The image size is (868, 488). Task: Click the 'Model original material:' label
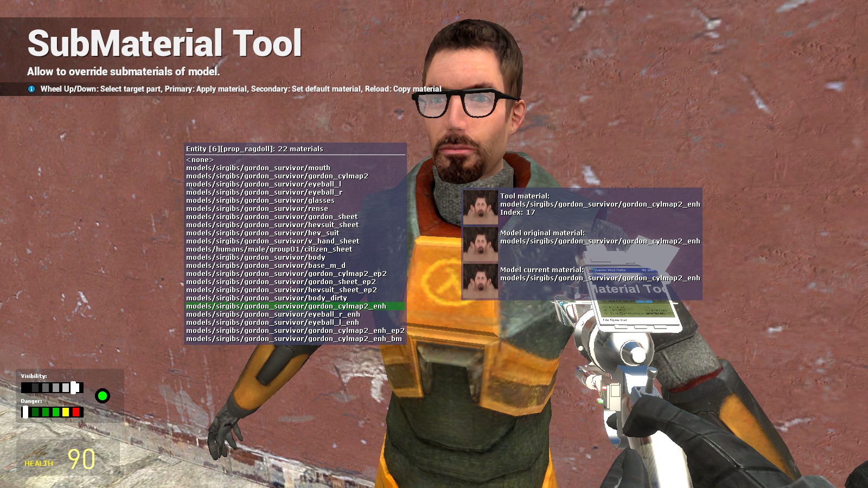542,233
